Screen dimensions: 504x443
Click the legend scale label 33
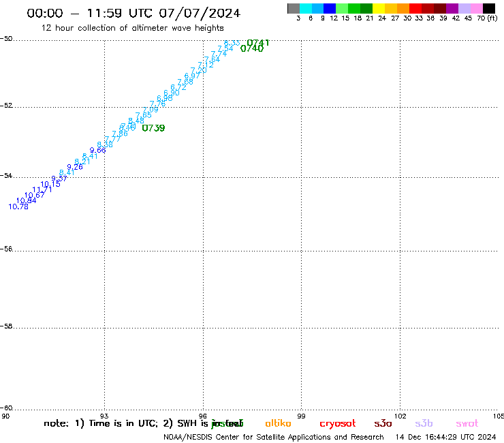pos(419,18)
